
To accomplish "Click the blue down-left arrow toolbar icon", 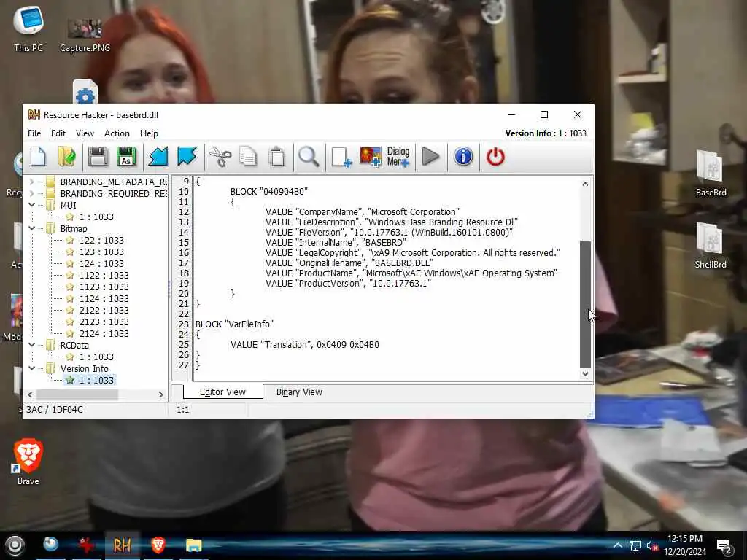I will click(158, 156).
